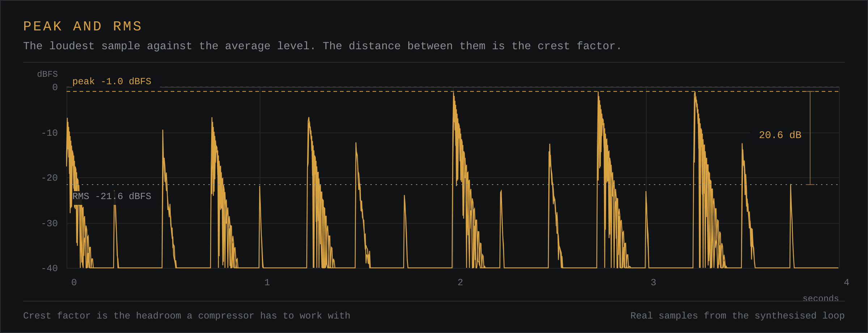Image resolution: width=868 pixels, height=333 pixels.
Task: Click the 'seconds' axis label
Action: coord(821,299)
